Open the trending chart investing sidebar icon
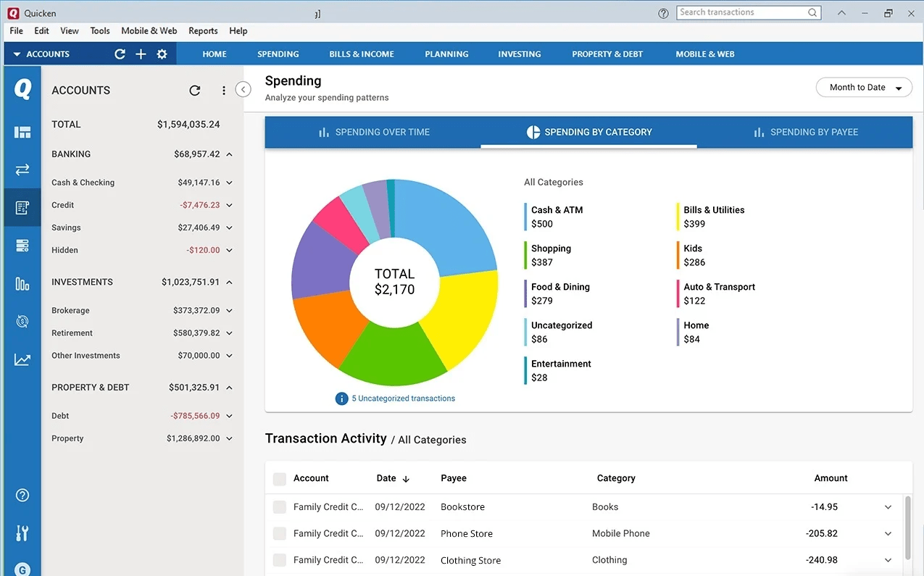924x576 pixels. pos(22,359)
